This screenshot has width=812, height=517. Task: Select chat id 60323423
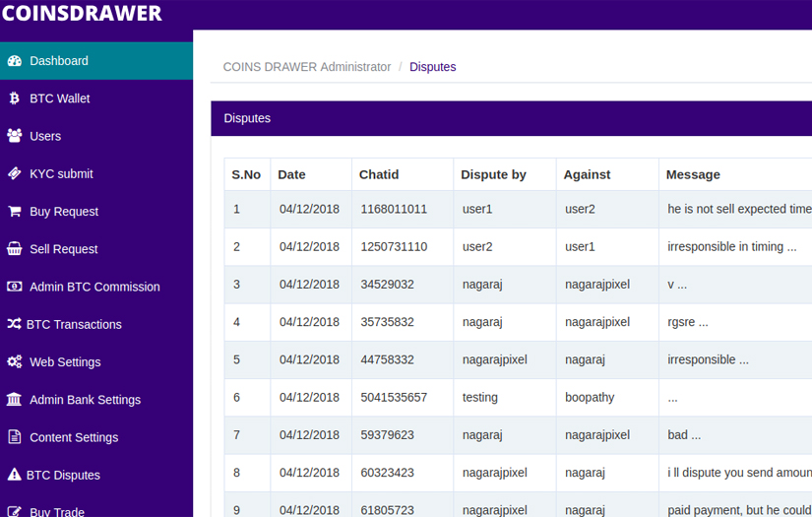pyautogui.click(x=388, y=473)
